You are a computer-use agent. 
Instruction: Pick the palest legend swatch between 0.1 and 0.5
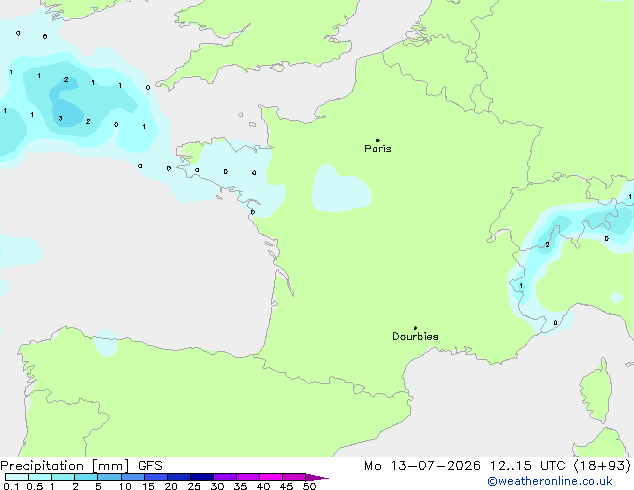pyautogui.click(x=17, y=477)
